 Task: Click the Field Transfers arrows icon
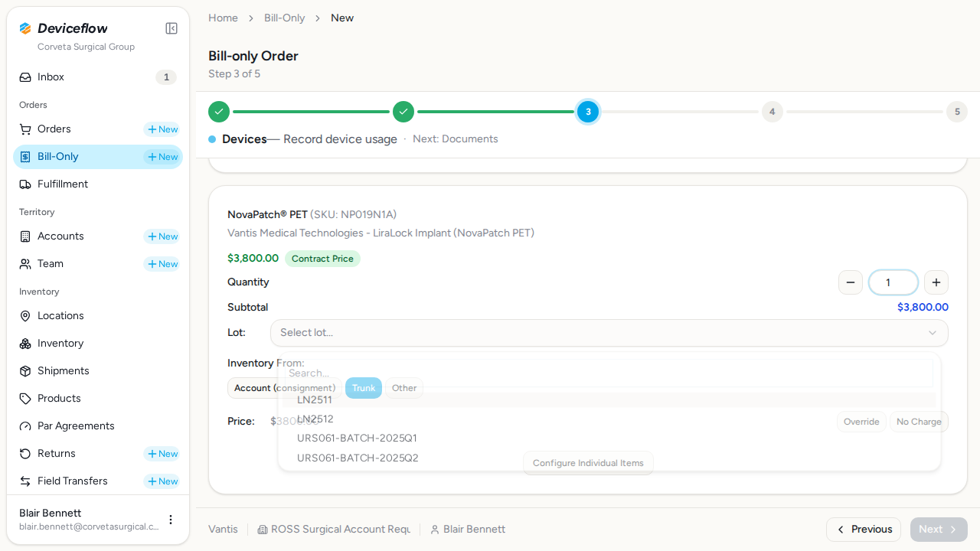[x=25, y=481]
